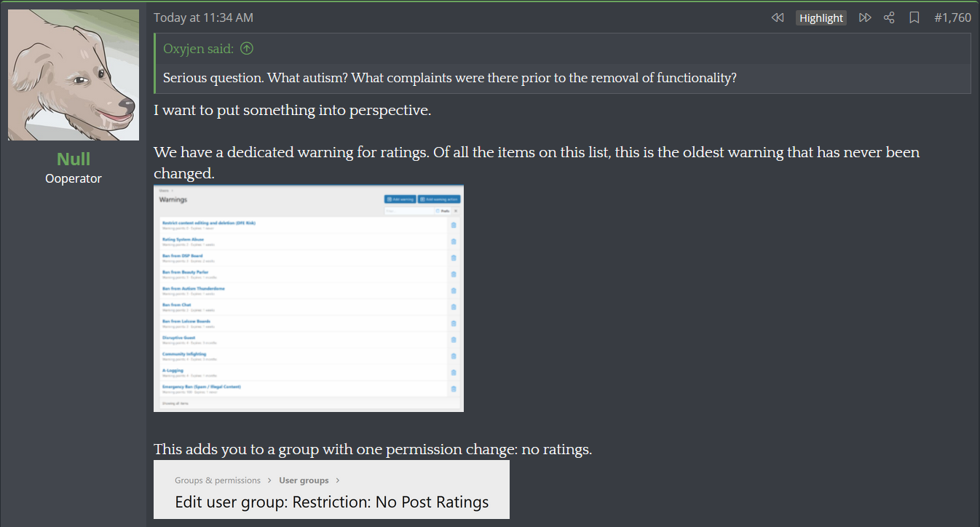Open Null's username profile link
Image resolution: width=980 pixels, height=527 pixels.
click(74, 159)
